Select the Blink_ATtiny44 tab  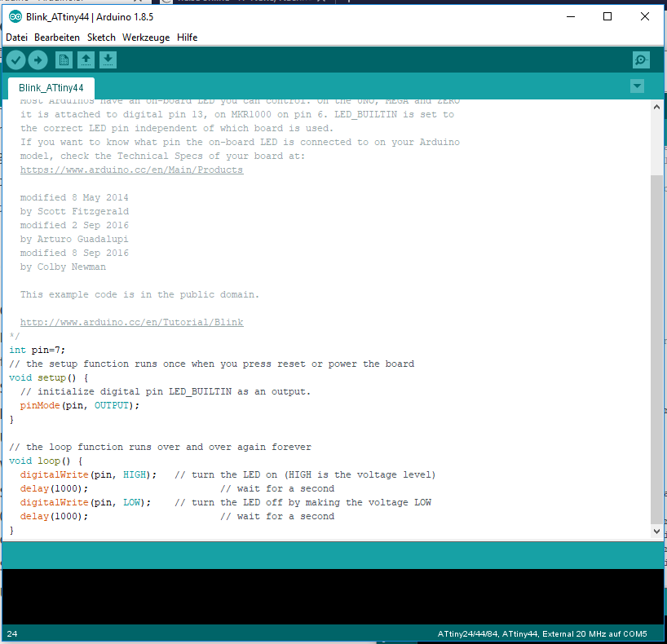click(x=51, y=88)
